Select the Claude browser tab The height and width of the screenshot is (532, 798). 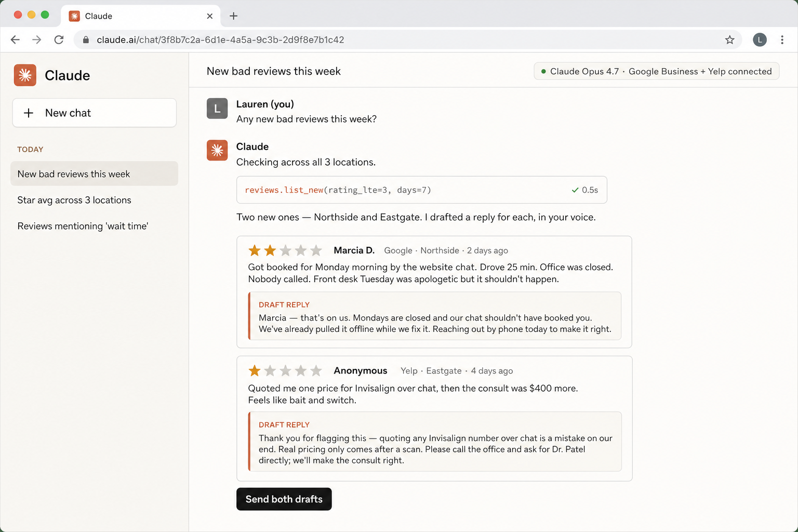click(140, 16)
